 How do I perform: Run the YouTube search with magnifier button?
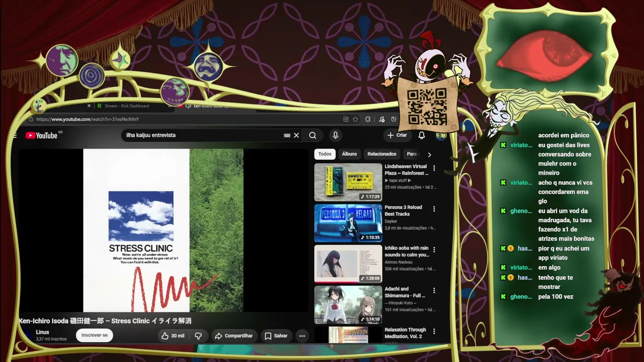coord(312,135)
